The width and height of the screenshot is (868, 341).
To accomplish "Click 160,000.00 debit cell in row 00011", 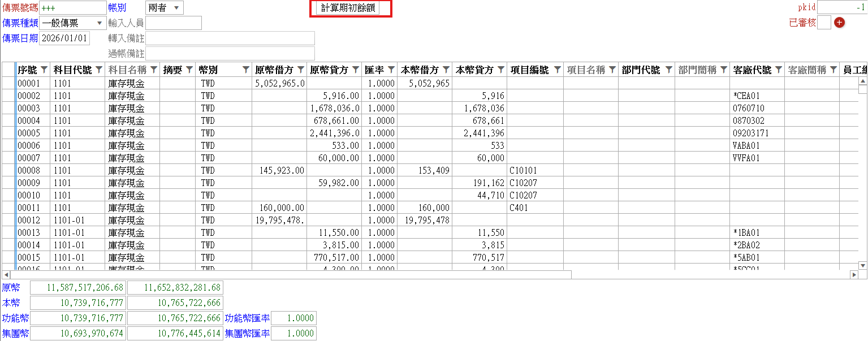I will pos(280,208).
